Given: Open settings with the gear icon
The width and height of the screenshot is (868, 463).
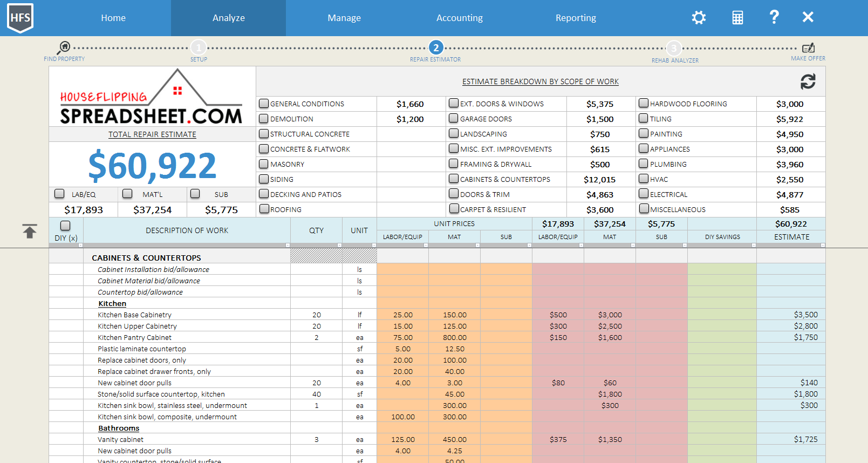Looking at the screenshot, I should click(x=699, y=18).
